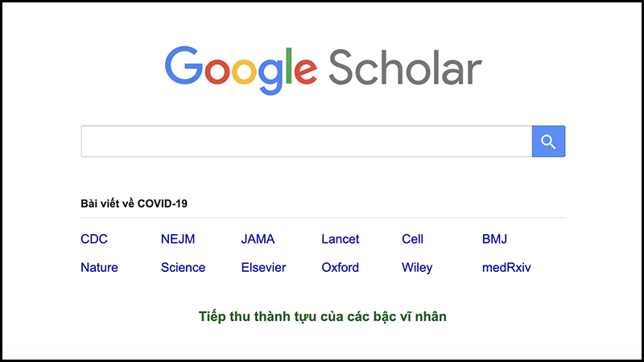Visit the BMJ link
This screenshot has width=644, height=362.
point(494,239)
